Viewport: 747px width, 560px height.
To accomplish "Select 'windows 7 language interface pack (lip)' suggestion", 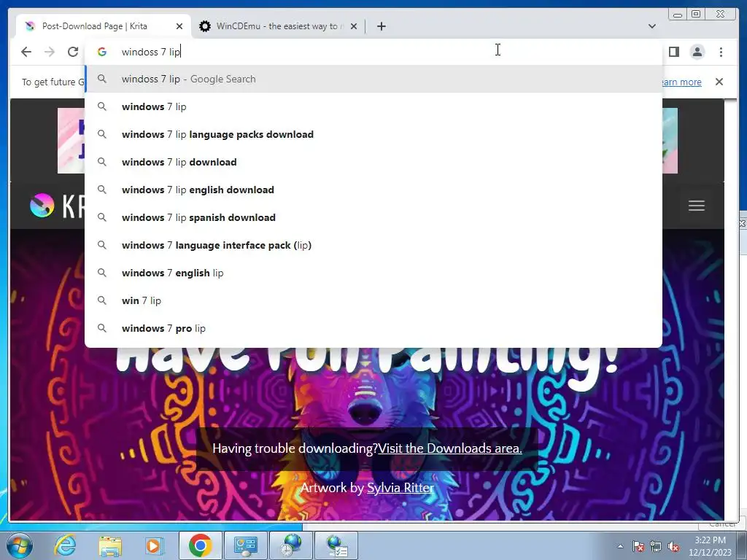I will (373, 245).
